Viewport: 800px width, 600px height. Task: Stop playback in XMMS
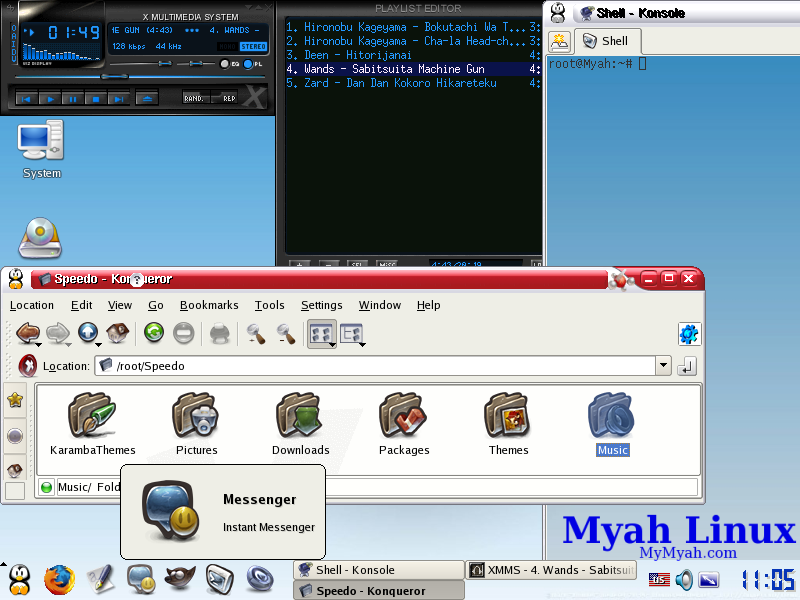tap(95, 98)
